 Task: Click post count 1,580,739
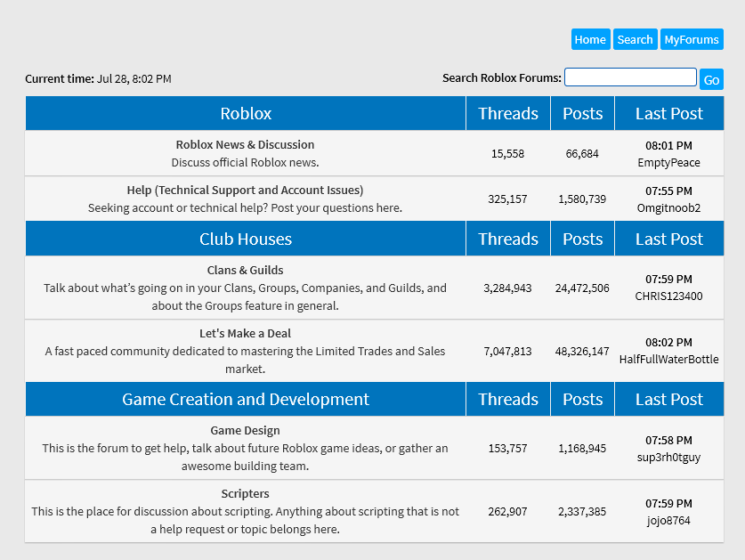click(x=582, y=199)
